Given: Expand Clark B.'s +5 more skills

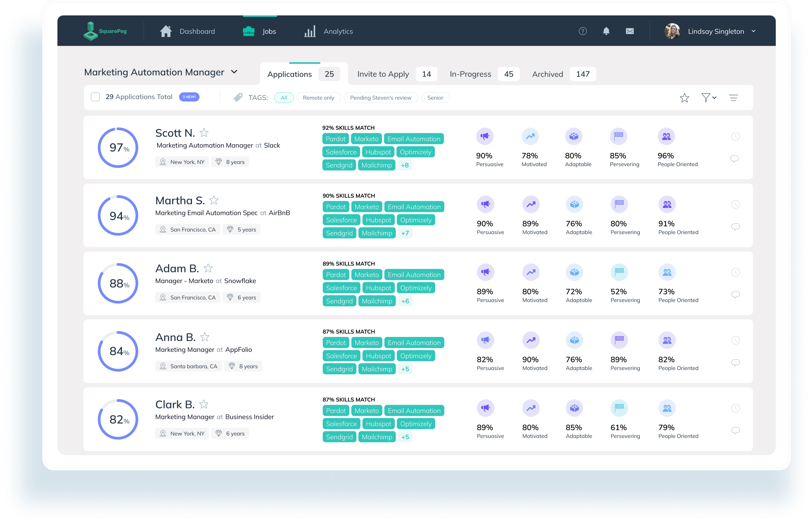Looking at the screenshot, I should tap(405, 437).
